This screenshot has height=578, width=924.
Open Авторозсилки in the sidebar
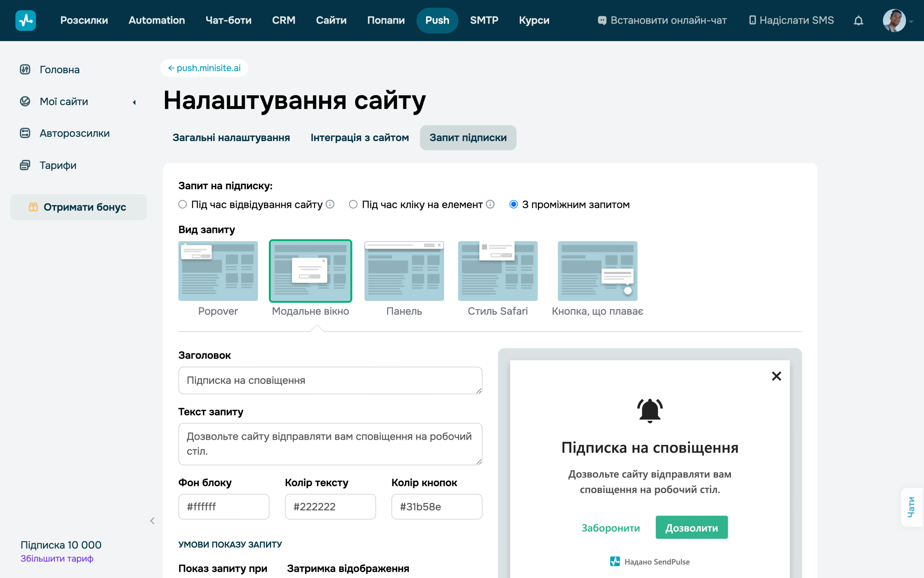coord(75,133)
